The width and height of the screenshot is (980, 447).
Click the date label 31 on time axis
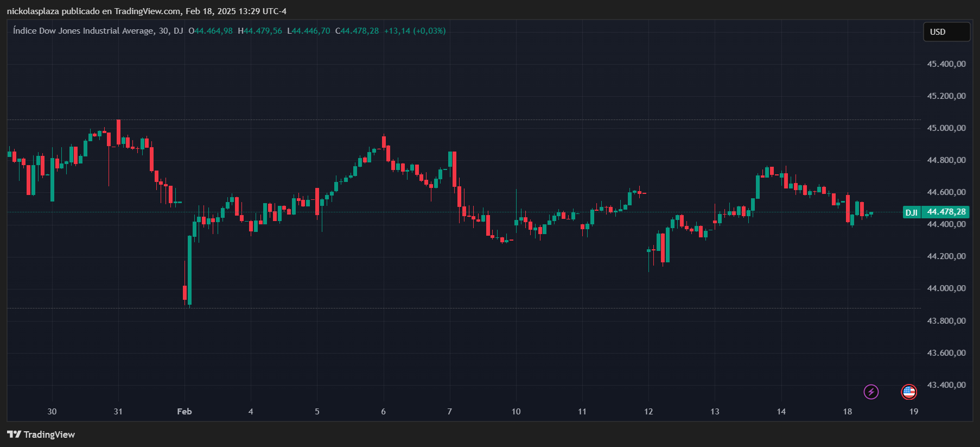[x=118, y=412]
